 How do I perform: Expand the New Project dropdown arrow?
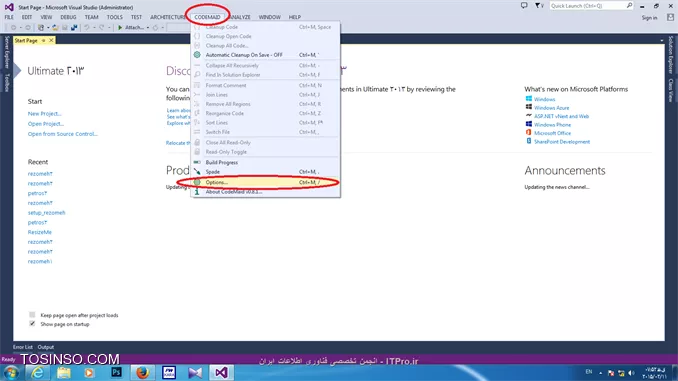pos(48,28)
